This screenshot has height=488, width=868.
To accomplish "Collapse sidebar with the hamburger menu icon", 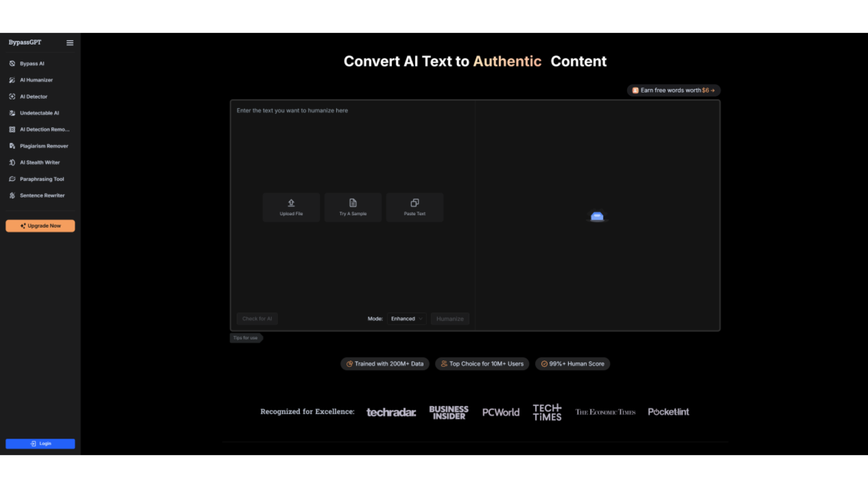I will (x=70, y=42).
